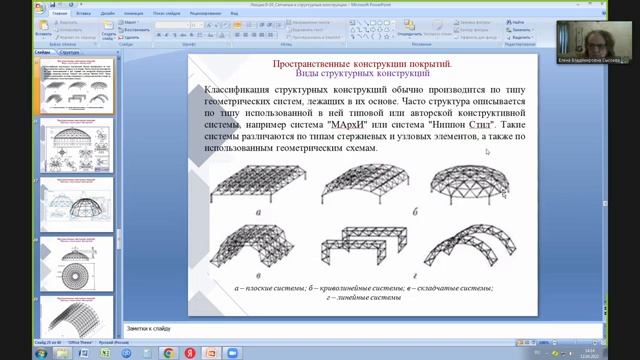Toggle Underline formatting

(x=175, y=36)
